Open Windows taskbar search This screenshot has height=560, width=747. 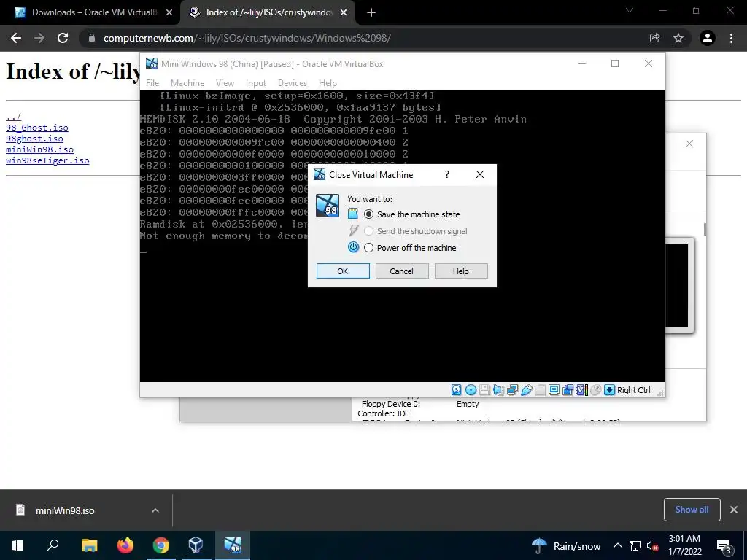click(53, 545)
